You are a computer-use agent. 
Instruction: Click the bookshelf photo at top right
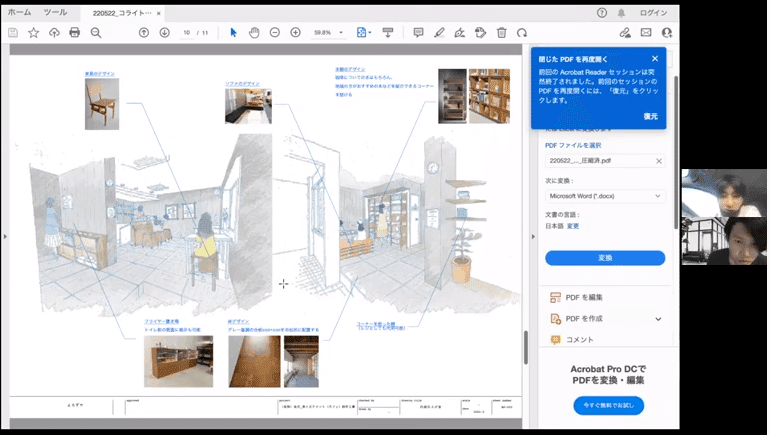(x=489, y=96)
